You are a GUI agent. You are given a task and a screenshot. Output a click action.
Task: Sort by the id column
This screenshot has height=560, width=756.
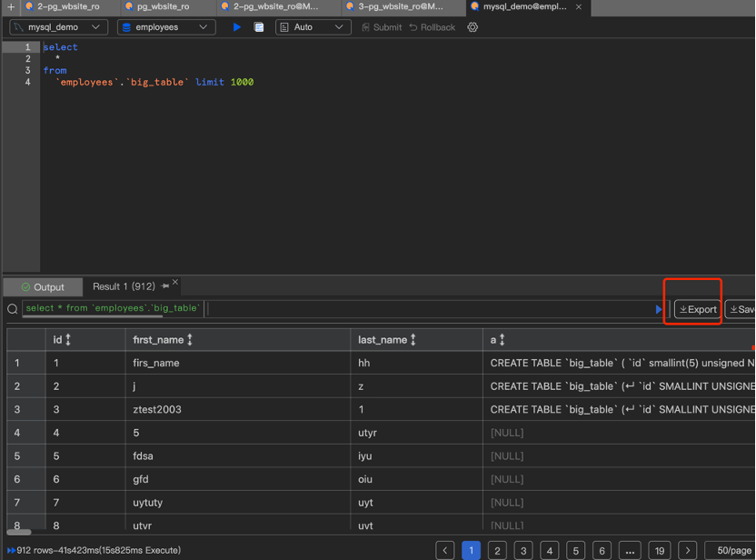(68, 340)
